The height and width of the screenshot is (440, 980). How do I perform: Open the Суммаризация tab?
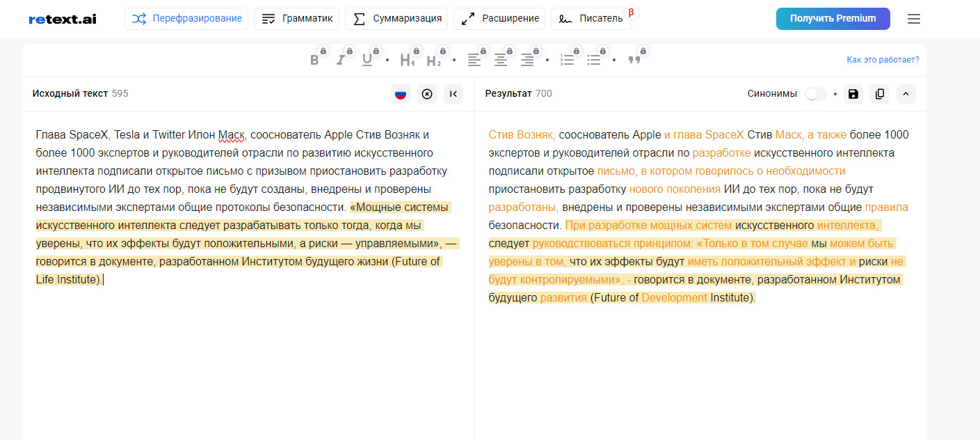pyautogui.click(x=396, y=19)
